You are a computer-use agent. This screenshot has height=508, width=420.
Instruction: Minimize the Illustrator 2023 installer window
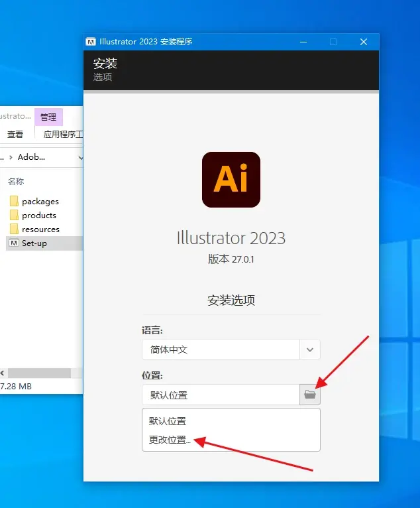[303, 42]
